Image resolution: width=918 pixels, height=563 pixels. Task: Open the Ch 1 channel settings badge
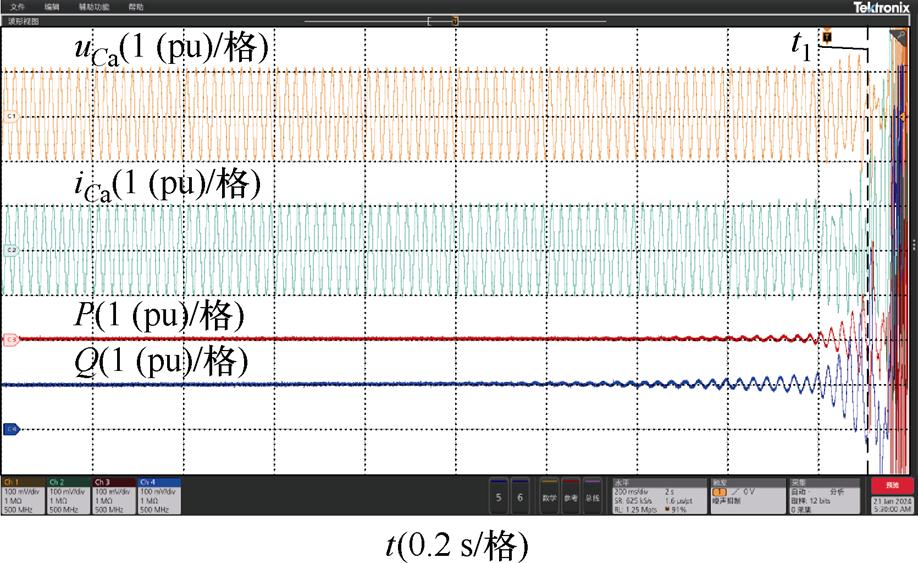pyautogui.click(x=23, y=495)
